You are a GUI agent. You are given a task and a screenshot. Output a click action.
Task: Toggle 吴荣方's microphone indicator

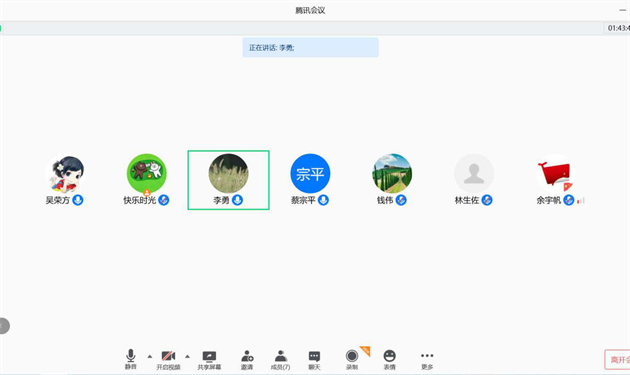pos(78,200)
